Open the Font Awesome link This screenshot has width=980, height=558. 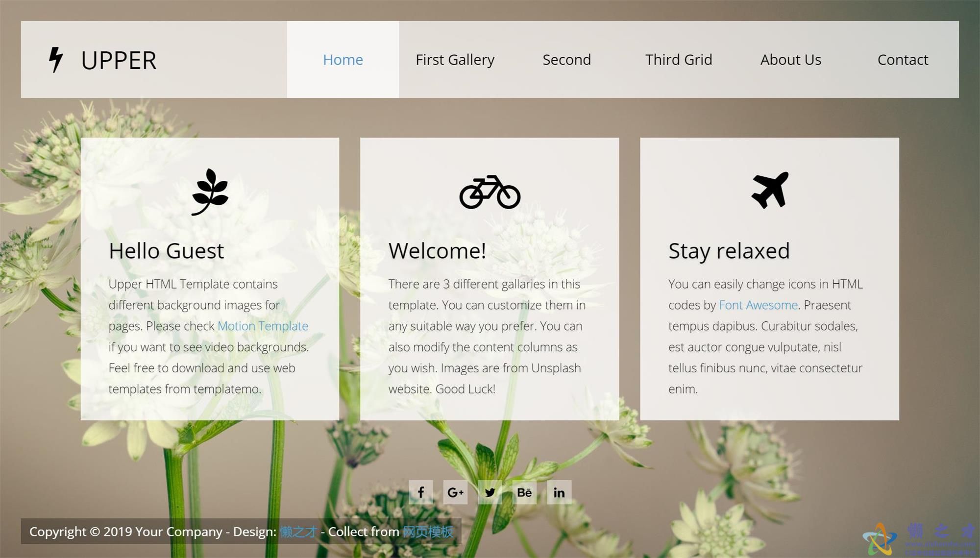(758, 305)
